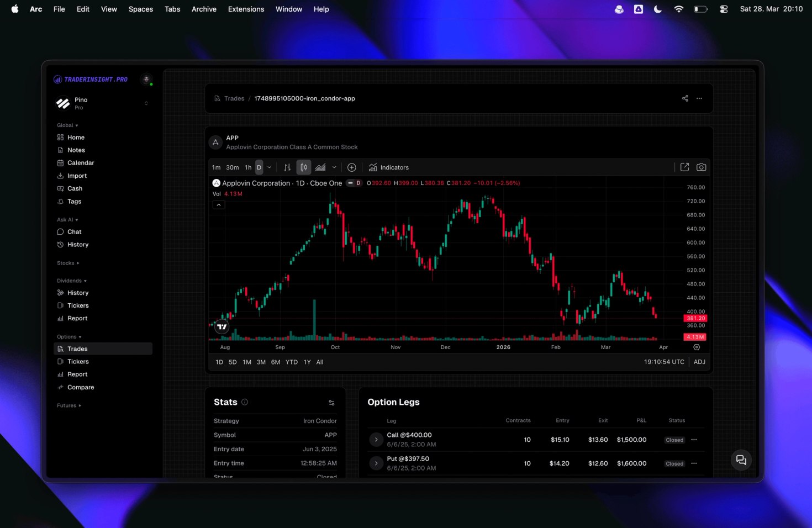The image size is (812, 528).
Task: Open the timeframe dropdown next to D
Action: click(x=269, y=167)
